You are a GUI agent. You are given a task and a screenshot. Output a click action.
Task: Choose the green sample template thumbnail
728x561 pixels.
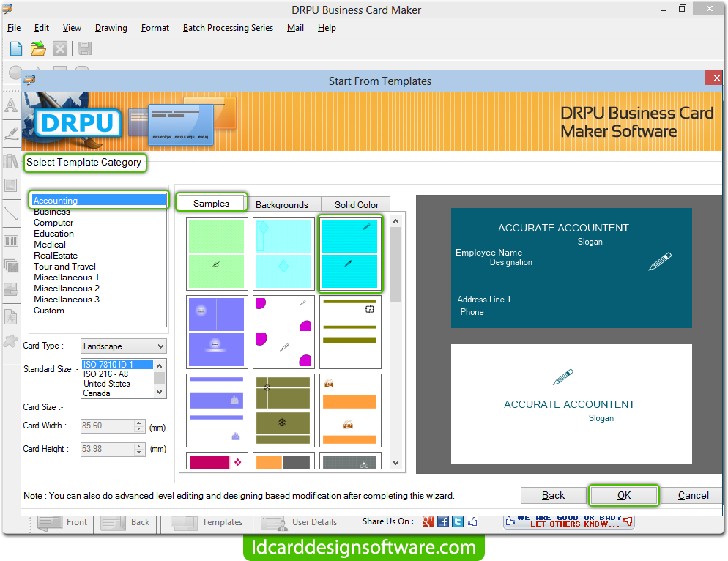pos(216,253)
